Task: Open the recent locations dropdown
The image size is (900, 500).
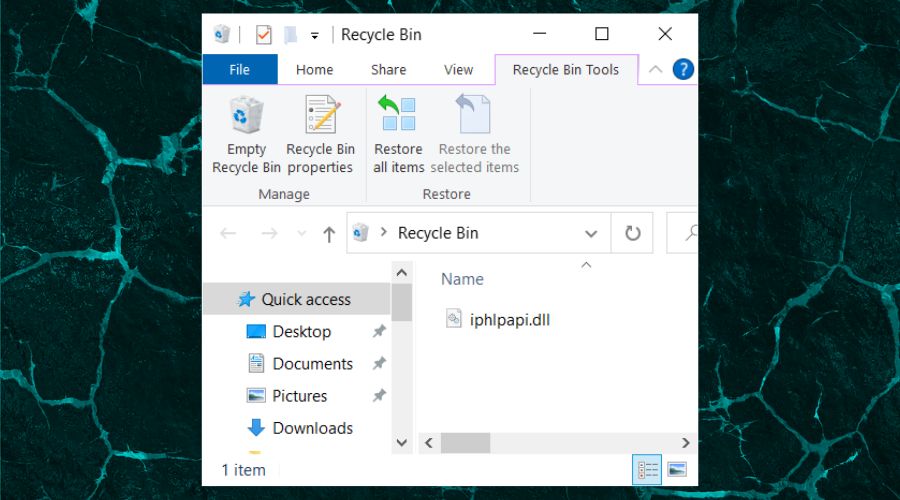Action: (301, 233)
